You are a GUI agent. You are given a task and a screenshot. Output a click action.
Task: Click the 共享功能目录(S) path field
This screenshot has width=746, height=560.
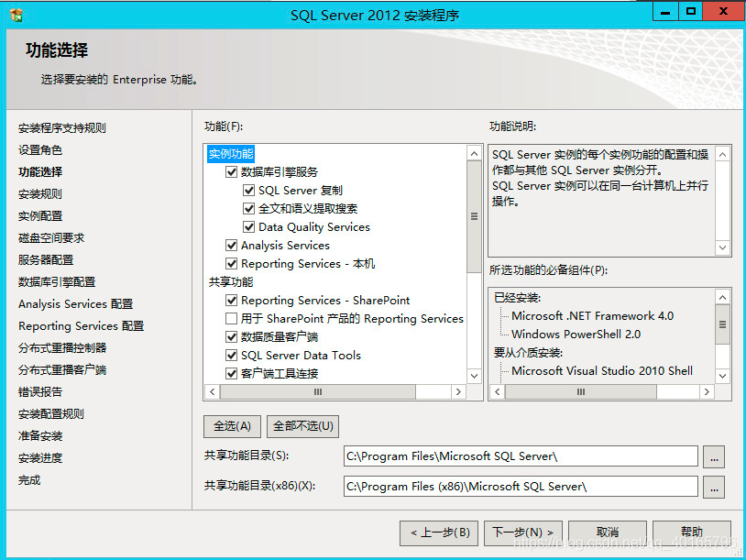click(521, 456)
